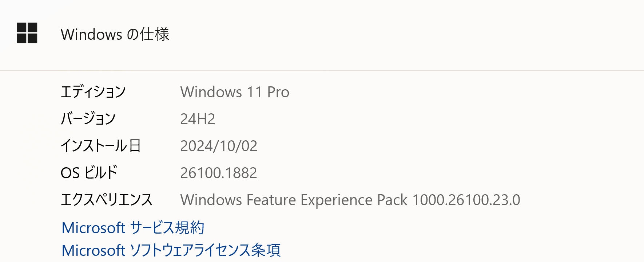Image resolution: width=644 pixels, height=262 pixels.
Task: Click the Windows logo icon
Action: tap(27, 33)
